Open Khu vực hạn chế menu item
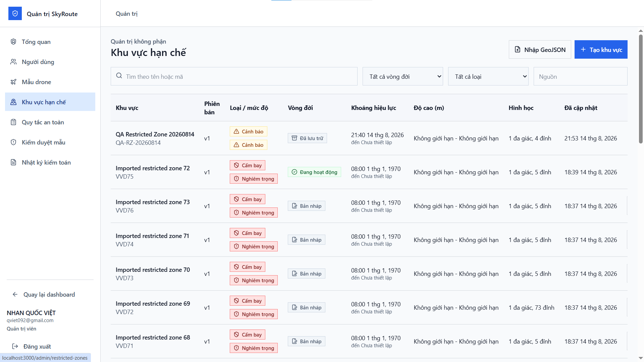The image size is (644, 362). (x=50, y=102)
